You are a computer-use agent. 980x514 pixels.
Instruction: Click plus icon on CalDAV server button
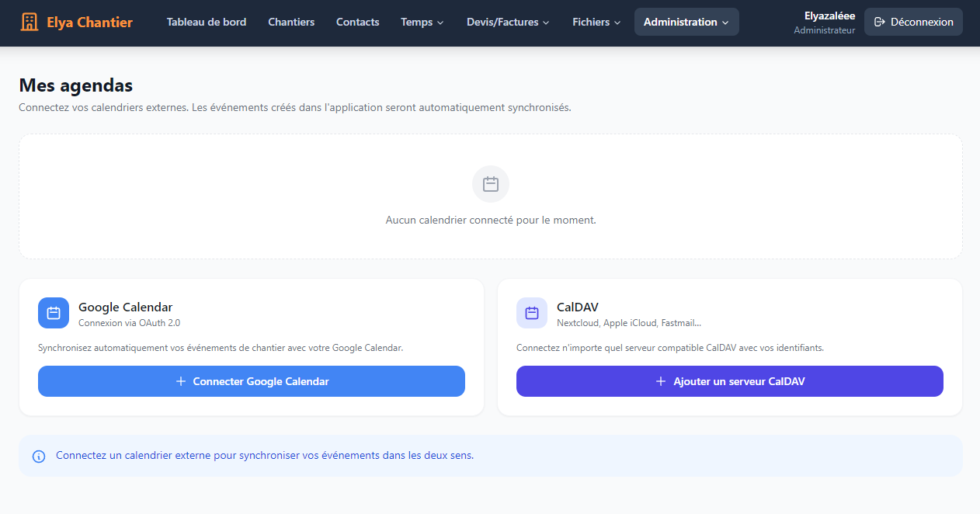coord(661,381)
